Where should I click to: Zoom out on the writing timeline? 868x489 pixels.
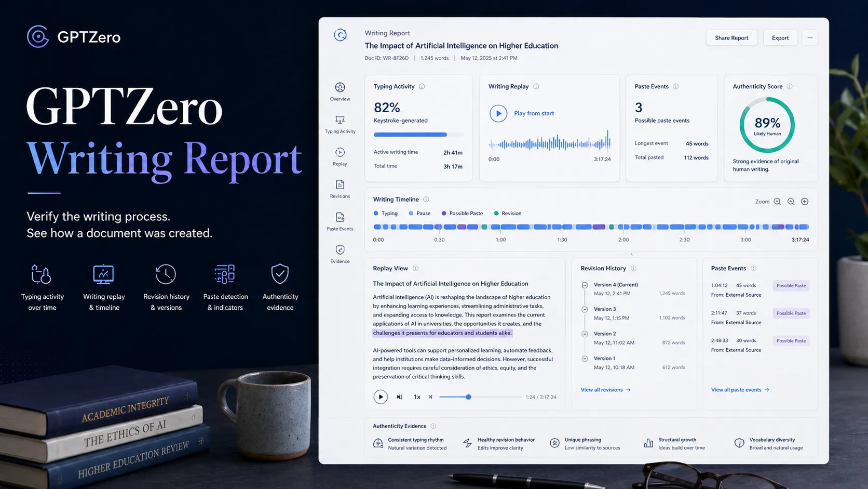click(791, 202)
